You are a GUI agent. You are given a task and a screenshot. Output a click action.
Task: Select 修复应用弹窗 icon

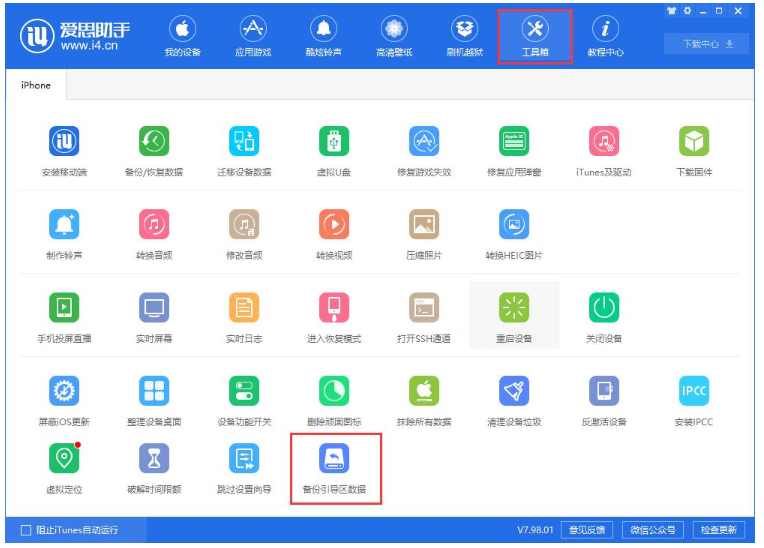tap(514, 141)
